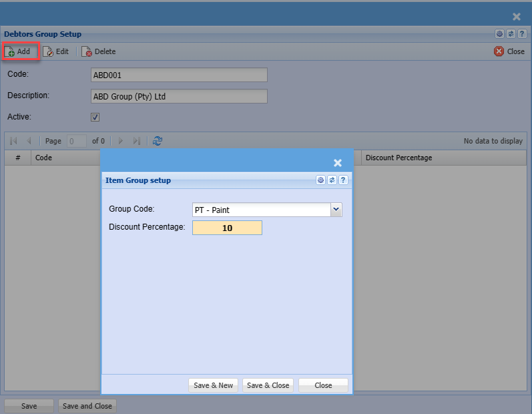The height and width of the screenshot is (414, 532).
Task: Click the Description text field
Action: tap(179, 96)
